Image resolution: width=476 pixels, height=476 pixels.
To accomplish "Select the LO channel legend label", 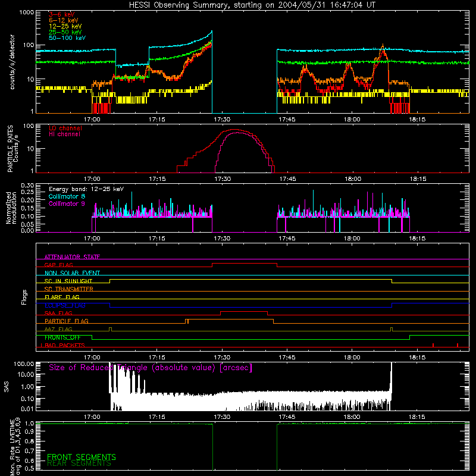I will 65,128.
